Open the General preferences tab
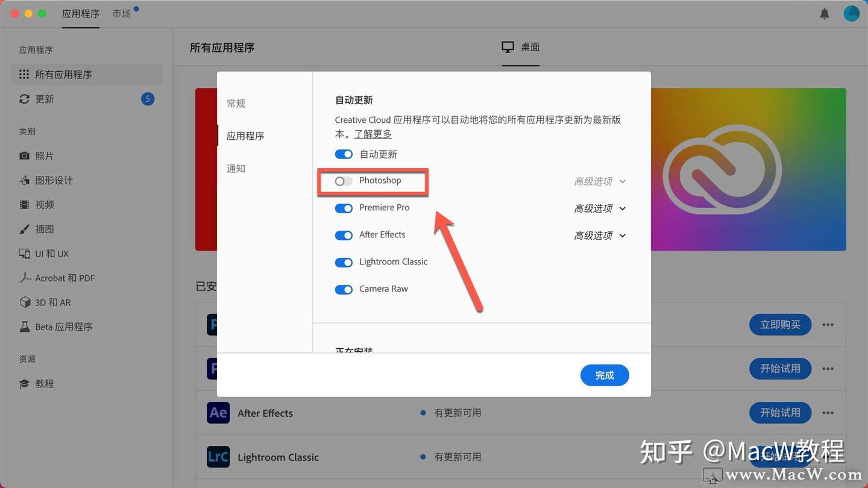Image resolution: width=868 pixels, height=488 pixels. [x=236, y=104]
